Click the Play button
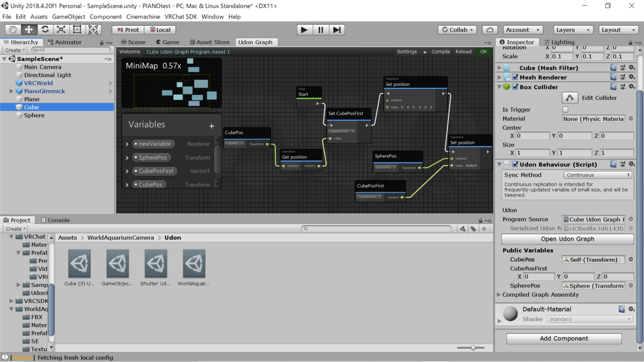The height and width of the screenshot is (362, 644). click(x=304, y=30)
